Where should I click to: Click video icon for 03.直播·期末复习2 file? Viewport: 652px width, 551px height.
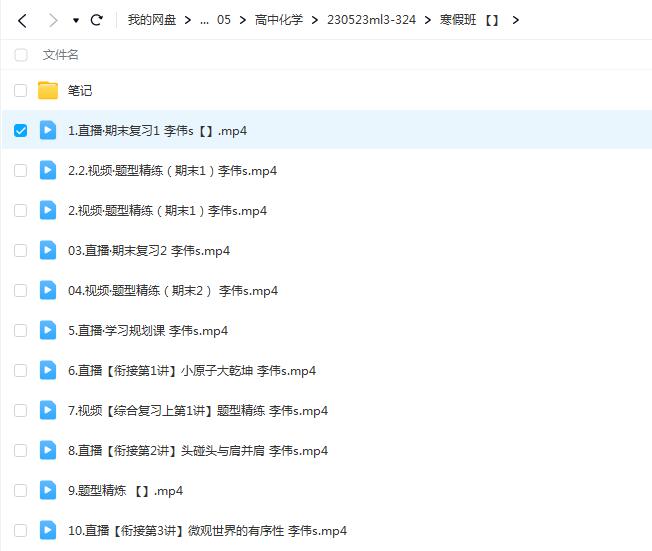(x=48, y=250)
